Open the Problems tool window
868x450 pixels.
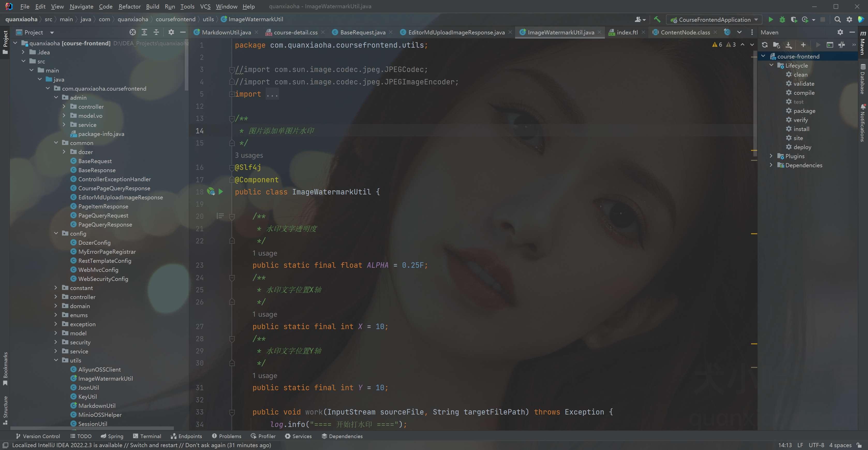(226, 436)
